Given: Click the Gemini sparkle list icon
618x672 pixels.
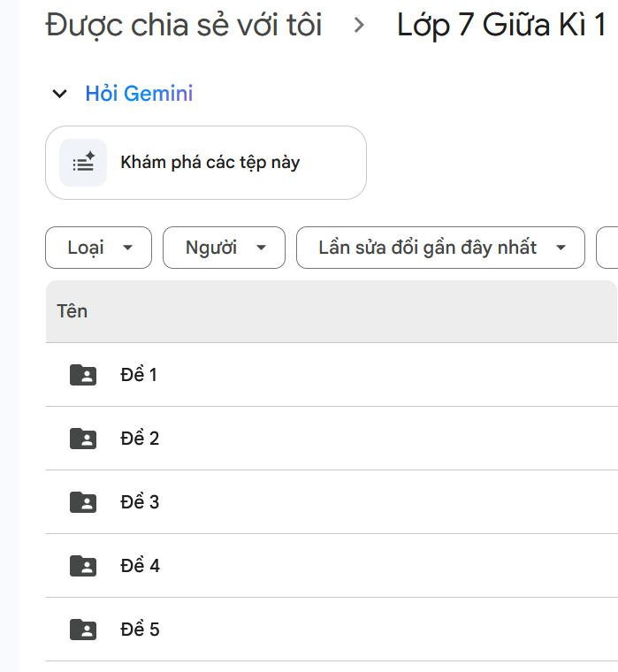Looking at the screenshot, I should pos(83,163).
